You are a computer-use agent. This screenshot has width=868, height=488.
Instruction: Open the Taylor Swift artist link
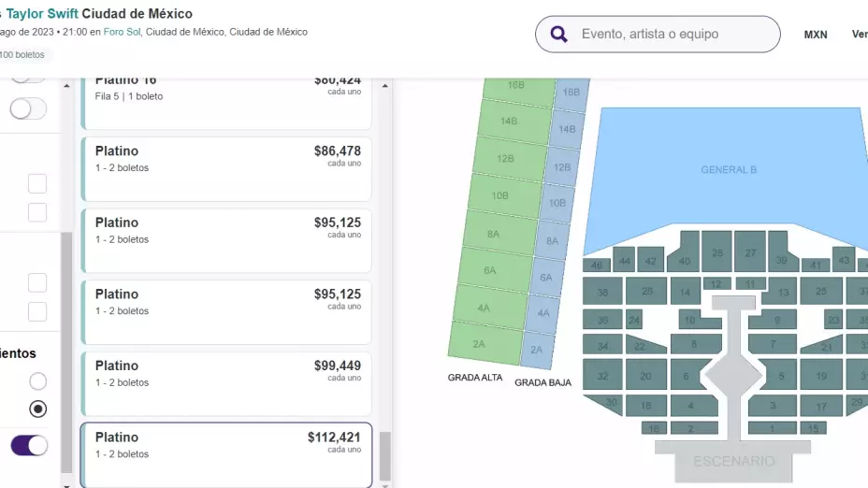click(x=42, y=14)
